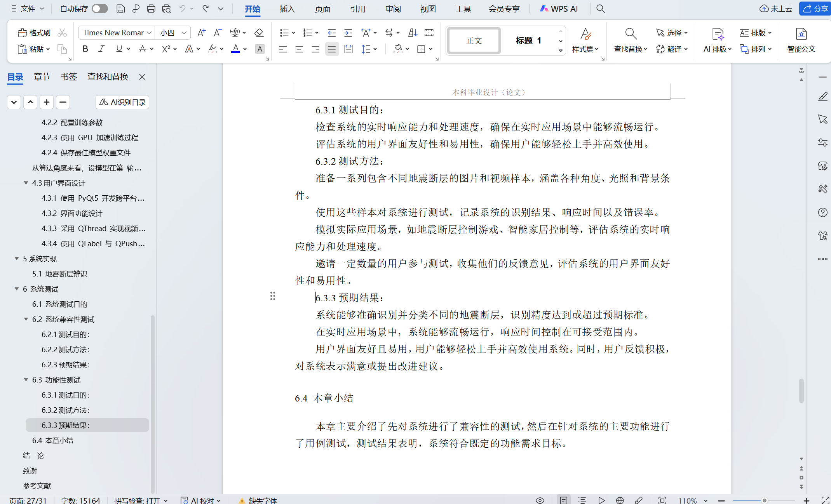Click the Bold formatting icon

85,49
